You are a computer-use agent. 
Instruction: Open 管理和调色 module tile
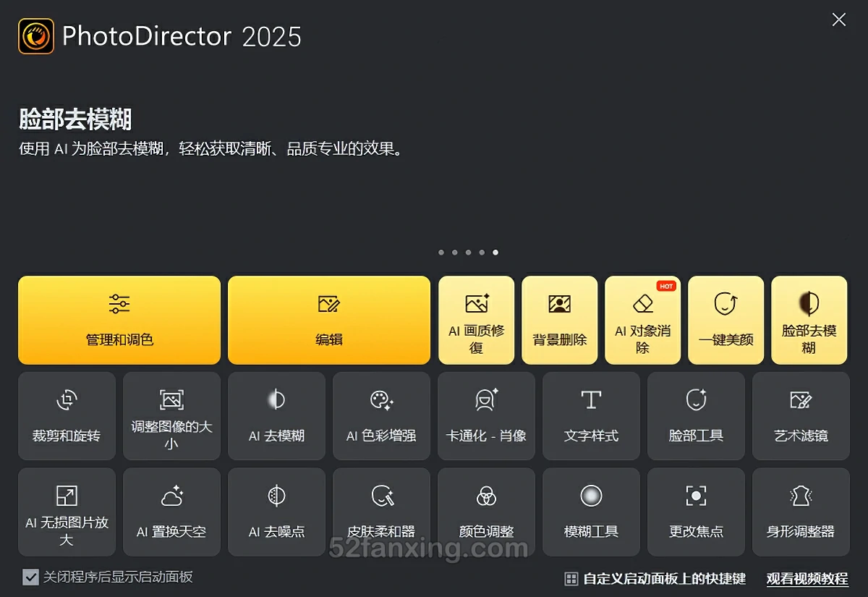pyautogui.click(x=119, y=320)
